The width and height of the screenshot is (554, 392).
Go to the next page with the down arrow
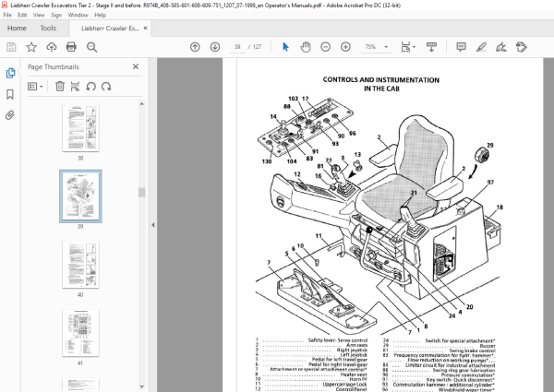(215, 47)
